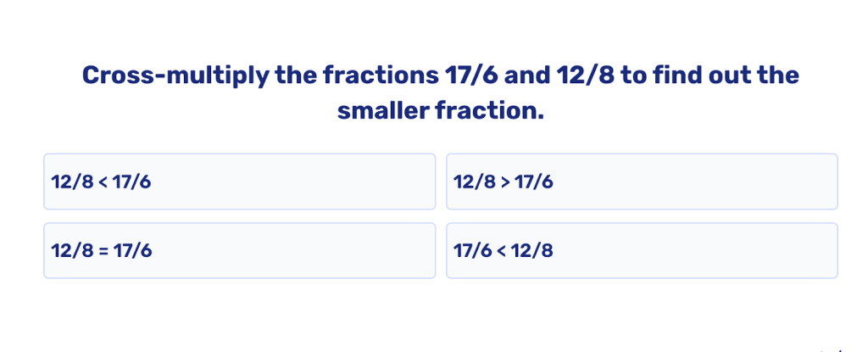Choose the option 12/8 = 17/6
The height and width of the screenshot is (352, 868).
tap(239, 250)
